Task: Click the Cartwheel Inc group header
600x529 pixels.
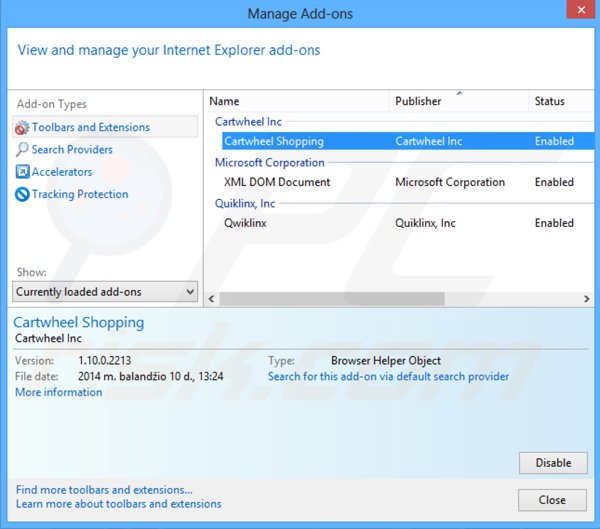Action: pyautogui.click(x=248, y=122)
